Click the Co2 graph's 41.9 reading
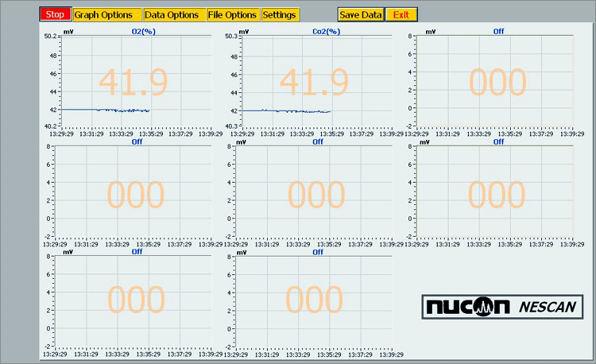 click(314, 82)
